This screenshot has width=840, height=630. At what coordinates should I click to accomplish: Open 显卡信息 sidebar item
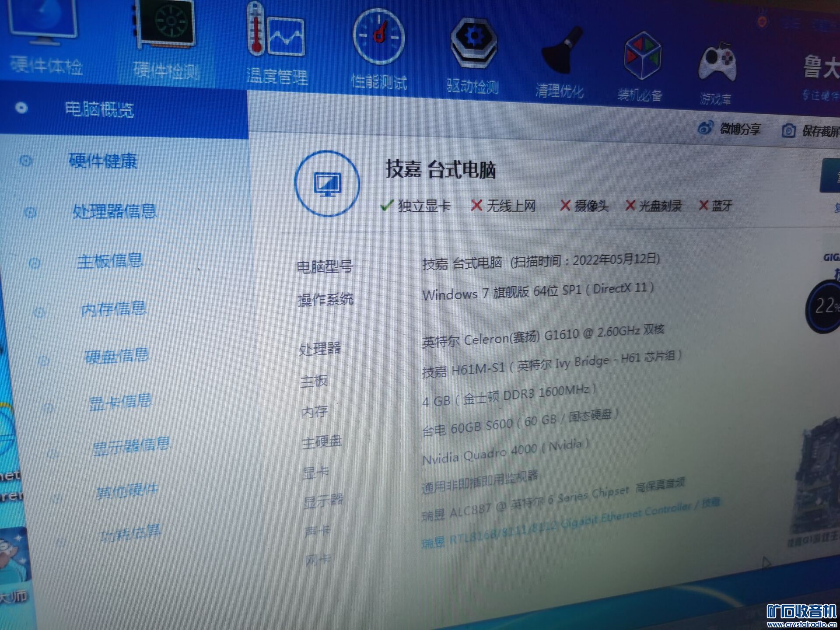(x=120, y=402)
